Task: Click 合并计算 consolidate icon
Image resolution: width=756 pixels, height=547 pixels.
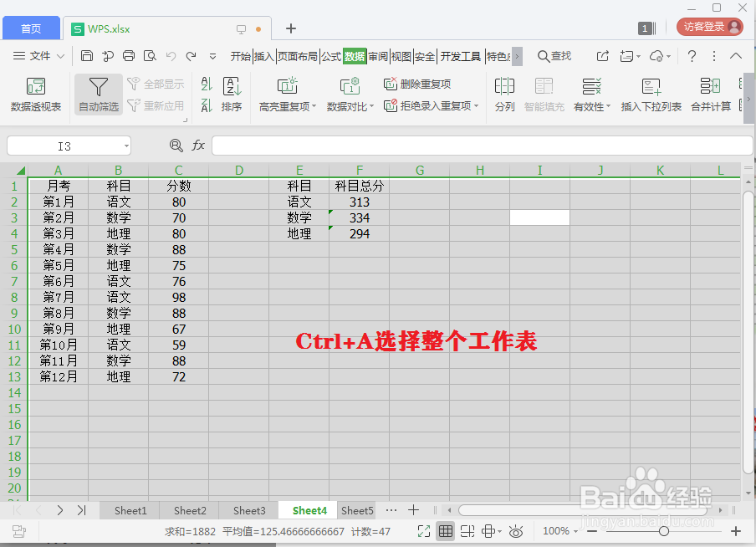Action: (711, 95)
